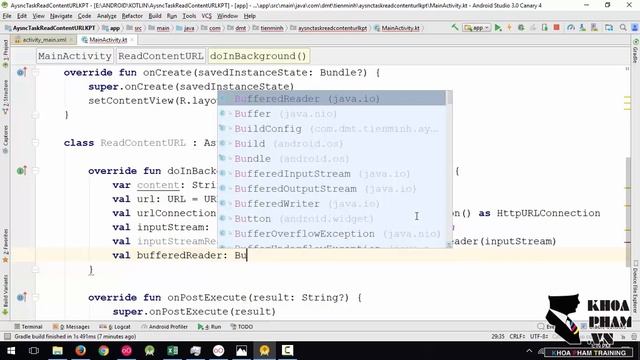Open the File menu

click(7, 16)
